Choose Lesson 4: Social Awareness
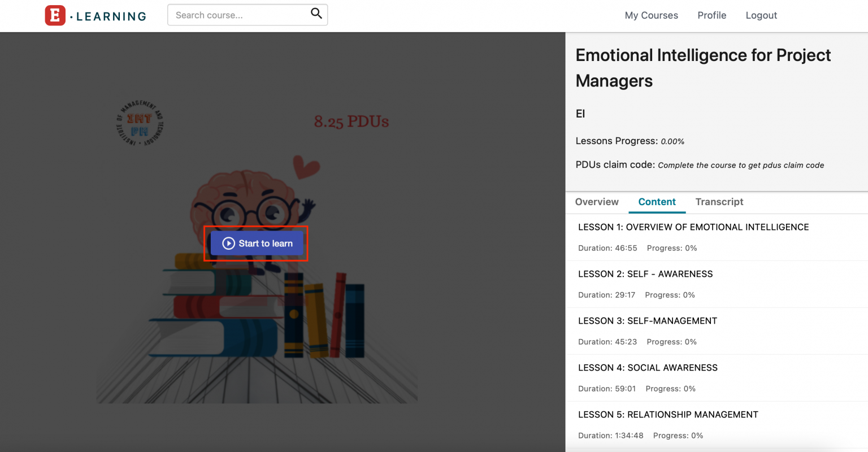Screen dimensions: 868x452 [648, 368]
